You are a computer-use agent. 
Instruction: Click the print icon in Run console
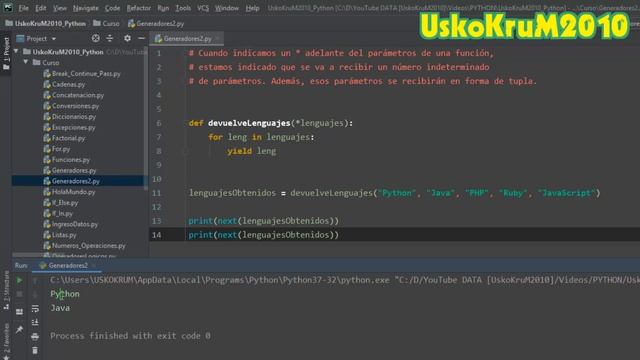35,337
